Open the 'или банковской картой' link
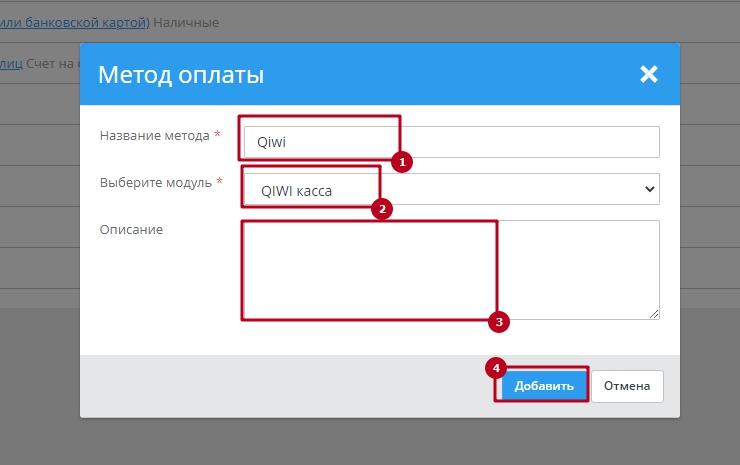 tap(75, 22)
